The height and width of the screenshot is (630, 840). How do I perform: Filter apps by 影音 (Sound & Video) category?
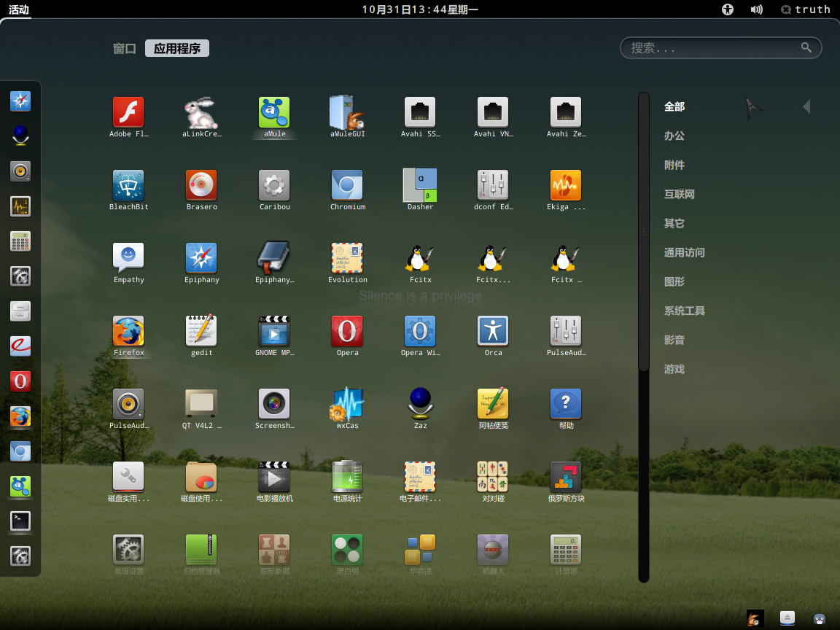coord(674,340)
